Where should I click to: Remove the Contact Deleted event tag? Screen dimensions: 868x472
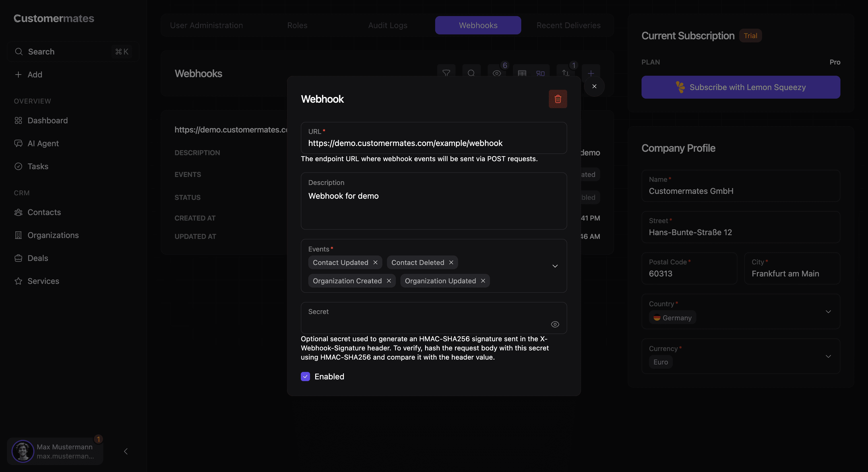click(451, 263)
